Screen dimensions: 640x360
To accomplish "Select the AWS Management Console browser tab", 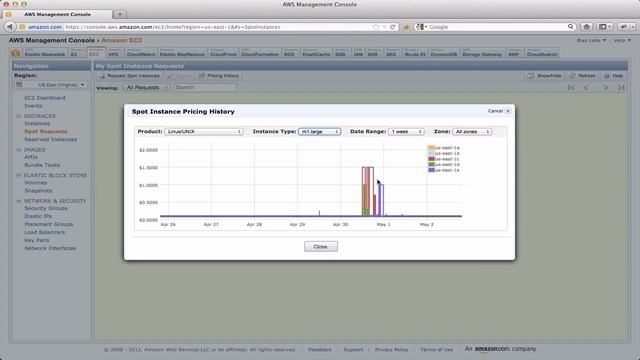I will click(57, 14).
